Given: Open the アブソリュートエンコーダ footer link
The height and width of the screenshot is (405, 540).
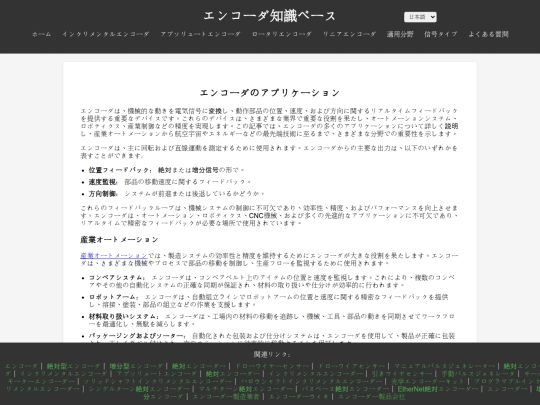Looking at the screenshot, I should click(157, 374).
